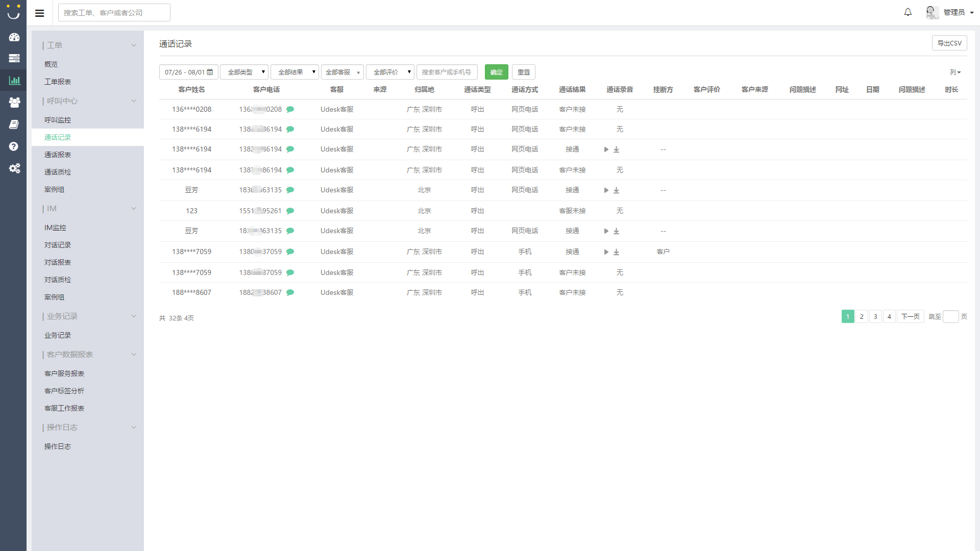Click chat bubble icon next to 136****0208 phone
Viewport: 980px width, 551px height.
pyautogui.click(x=290, y=109)
